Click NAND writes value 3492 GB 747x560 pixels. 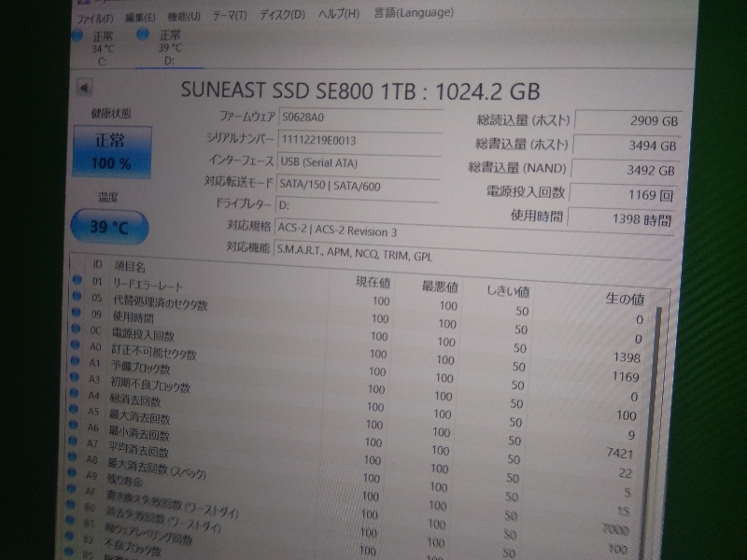click(x=625, y=171)
